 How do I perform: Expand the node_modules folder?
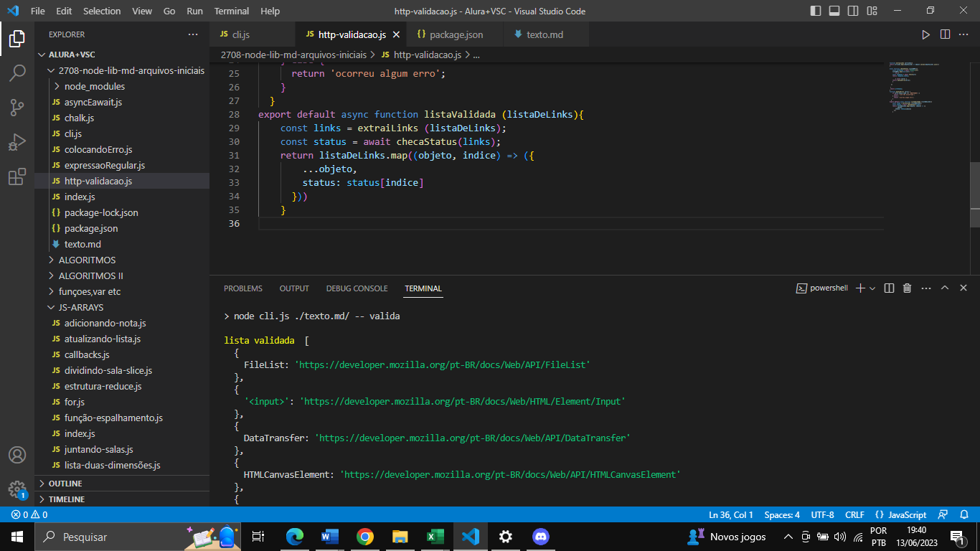[x=122, y=86]
